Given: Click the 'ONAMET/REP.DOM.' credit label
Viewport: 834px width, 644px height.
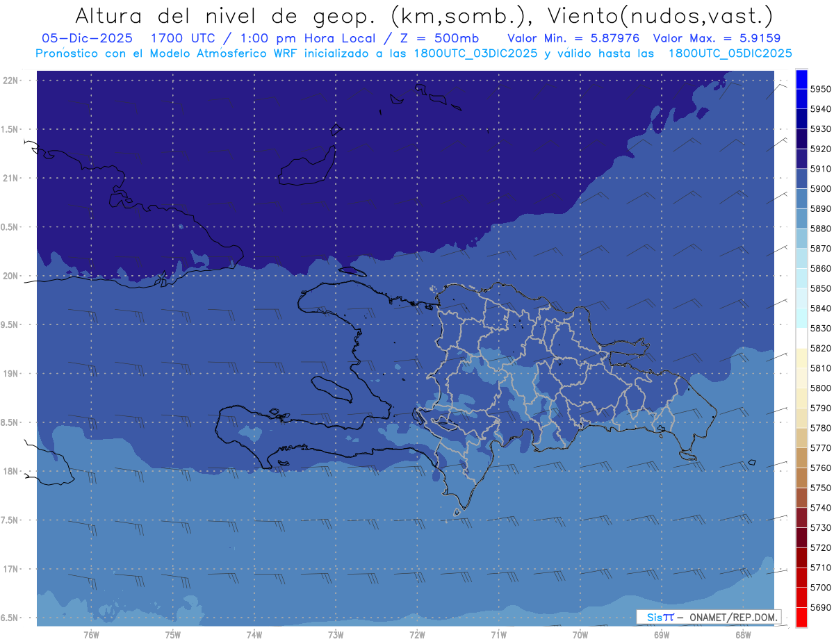Looking at the screenshot, I should (733, 617).
